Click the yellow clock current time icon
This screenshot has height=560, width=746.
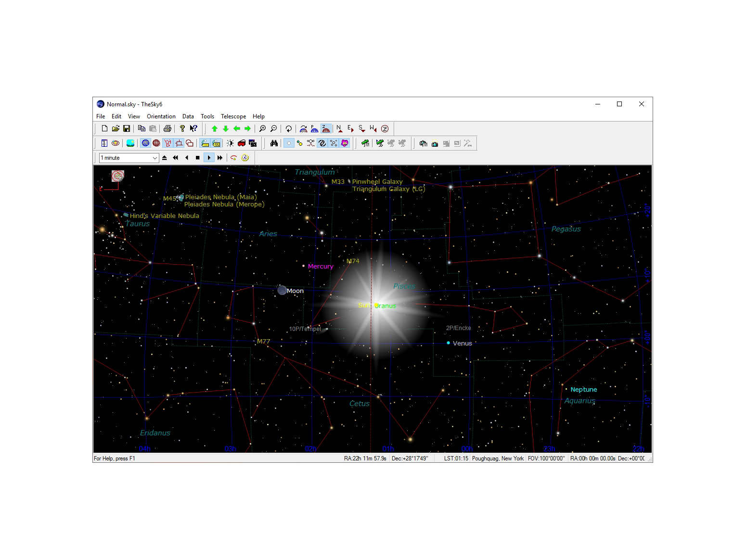[245, 158]
